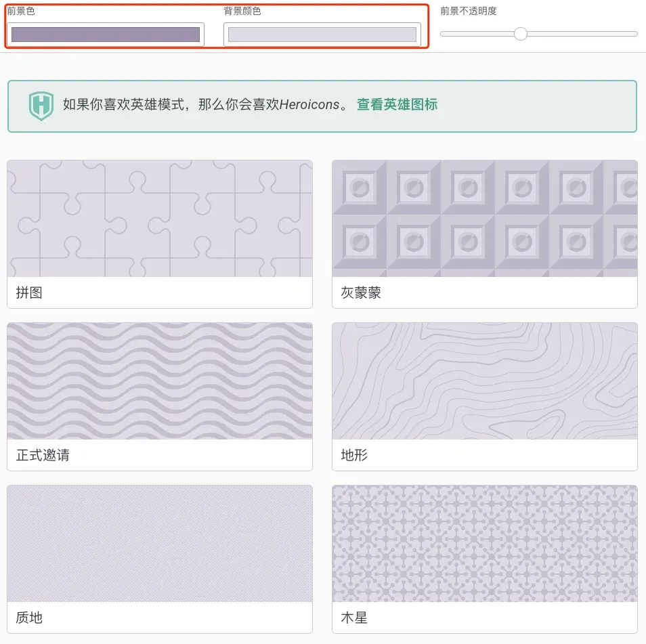Click the 质地 card label
This screenshot has width=646, height=644.
29,618
